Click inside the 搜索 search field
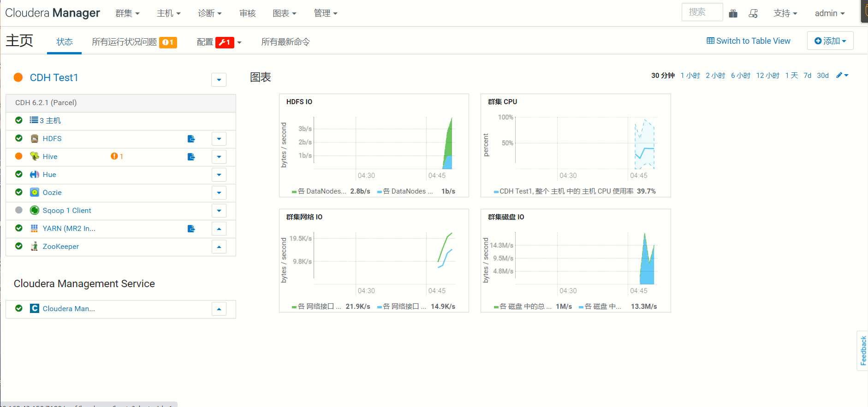 (702, 12)
